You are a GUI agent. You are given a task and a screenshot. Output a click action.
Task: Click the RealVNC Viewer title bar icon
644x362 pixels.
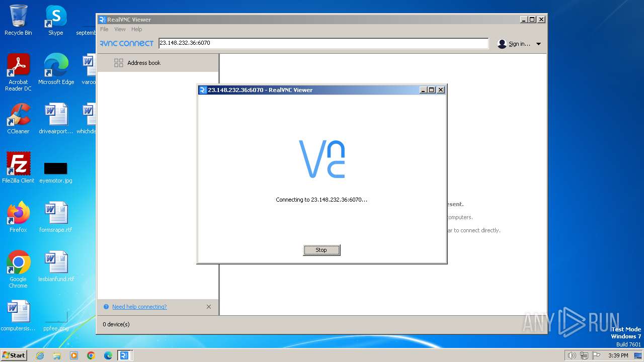102,20
